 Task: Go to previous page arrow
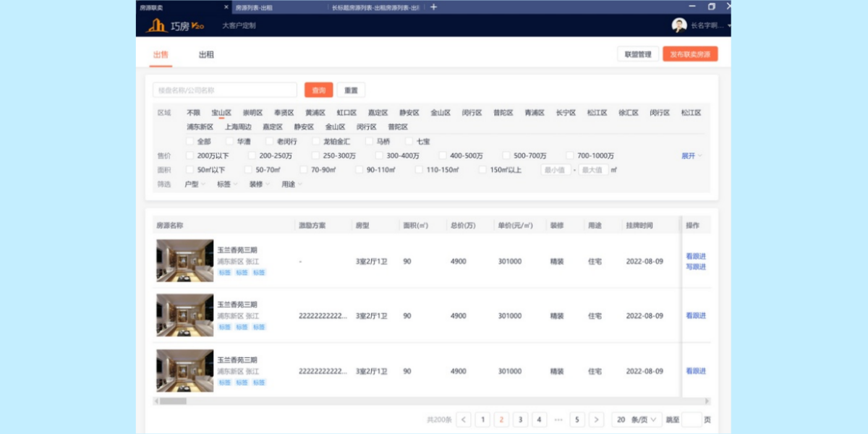[x=464, y=420]
